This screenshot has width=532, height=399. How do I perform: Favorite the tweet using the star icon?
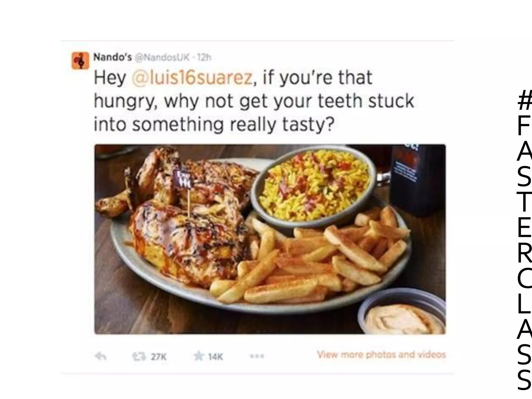click(199, 356)
